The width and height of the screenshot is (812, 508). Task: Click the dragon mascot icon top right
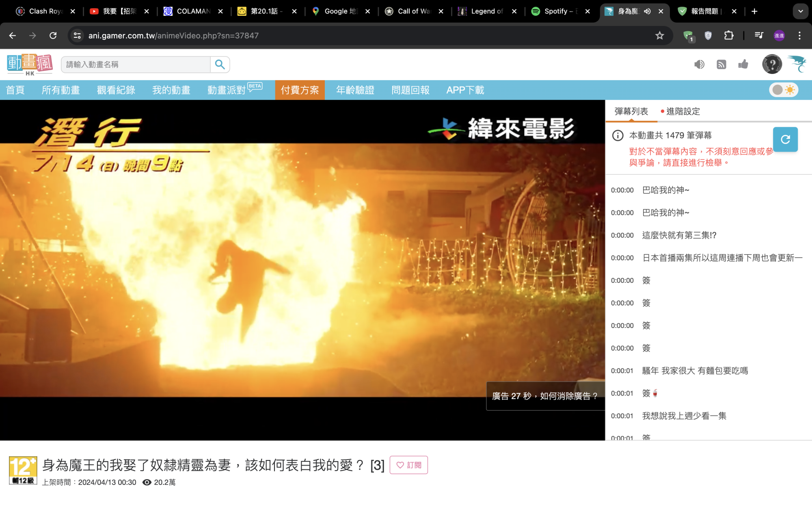click(x=797, y=64)
